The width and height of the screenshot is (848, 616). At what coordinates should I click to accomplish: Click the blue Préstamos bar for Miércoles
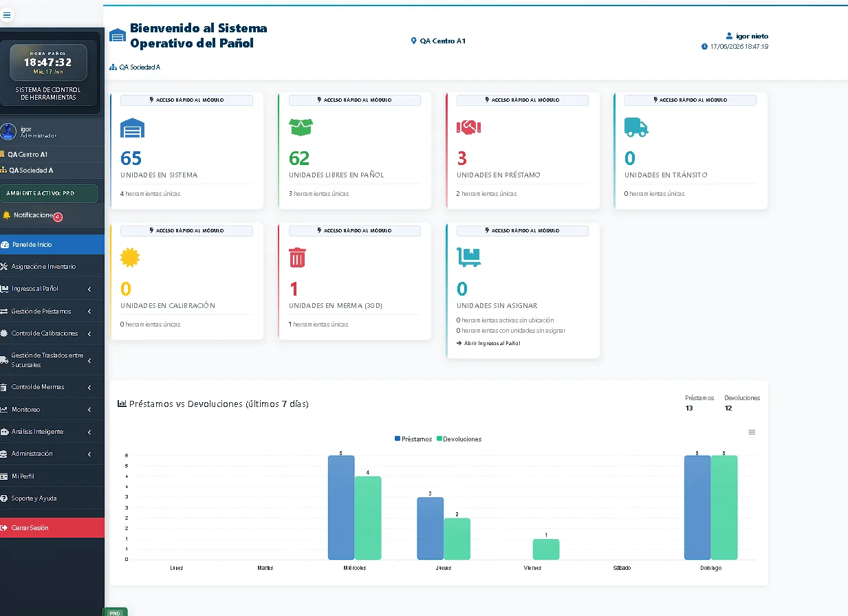tap(341, 507)
